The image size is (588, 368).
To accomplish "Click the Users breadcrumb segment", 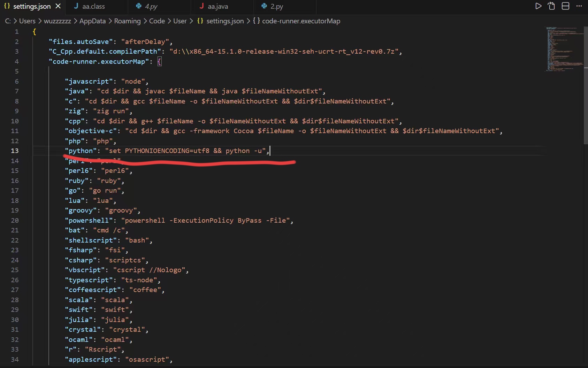I will click(27, 21).
